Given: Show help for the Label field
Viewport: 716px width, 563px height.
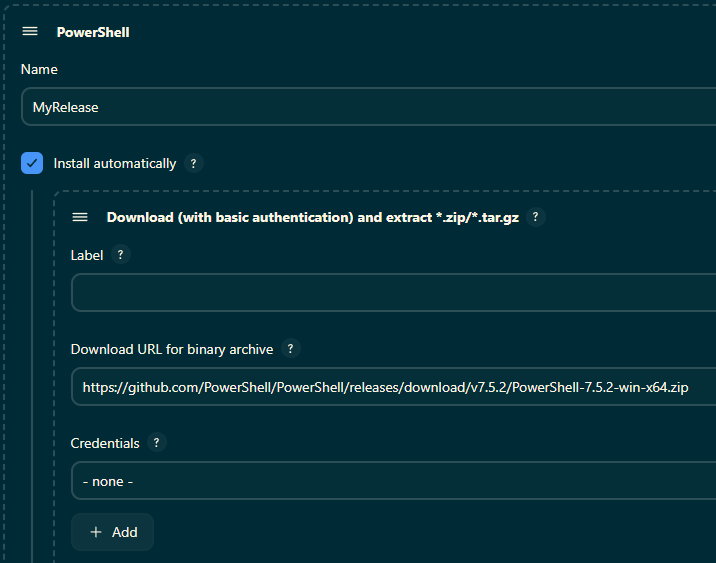Looking at the screenshot, I should click(x=121, y=255).
